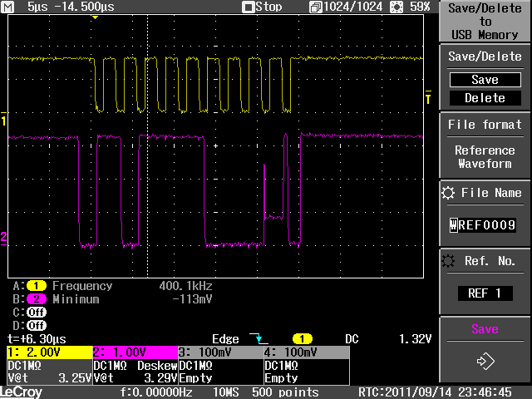Click the f:0.00000Hz frequency counter

coord(156,392)
